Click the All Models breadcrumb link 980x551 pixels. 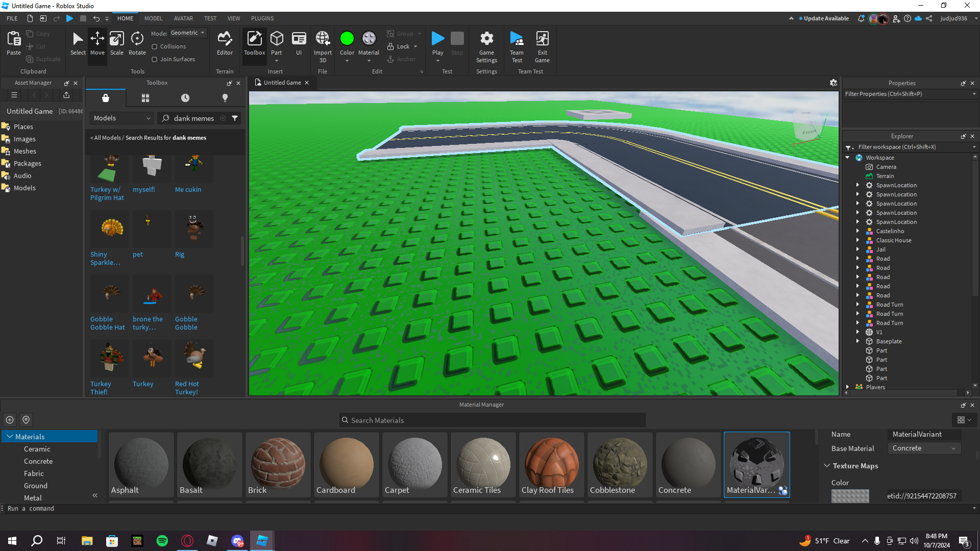[x=107, y=138]
